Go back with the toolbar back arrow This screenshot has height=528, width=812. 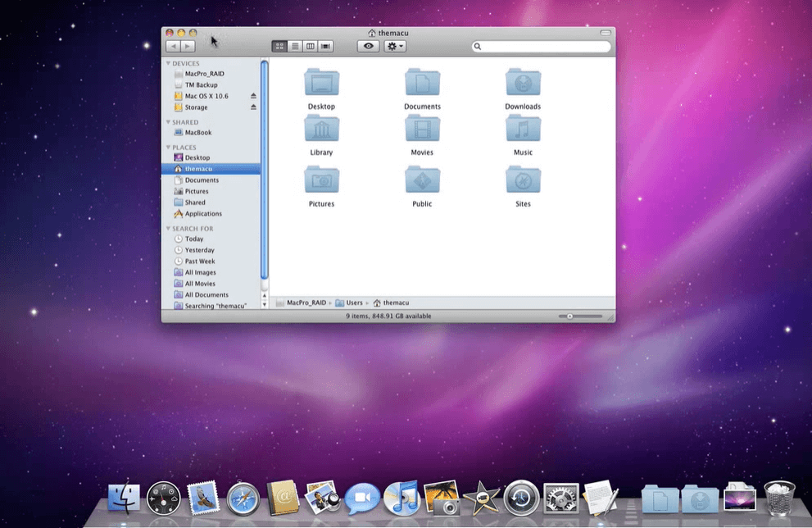[173, 47]
